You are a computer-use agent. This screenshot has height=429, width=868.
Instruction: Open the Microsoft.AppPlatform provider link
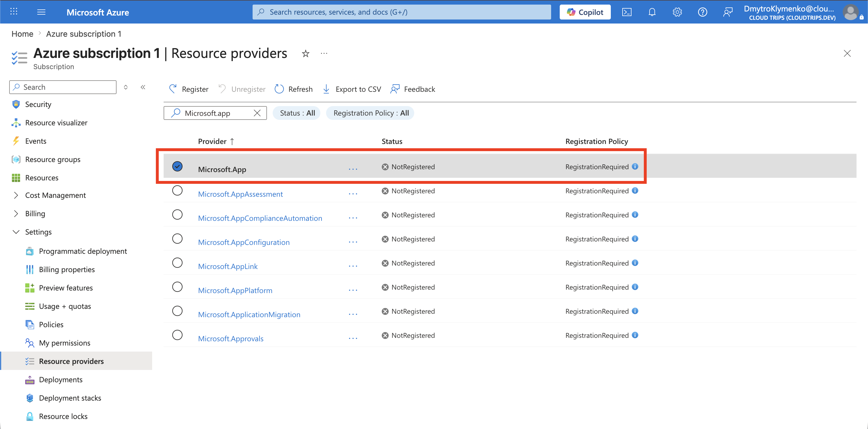pyautogui.click(x=235, y=290)
